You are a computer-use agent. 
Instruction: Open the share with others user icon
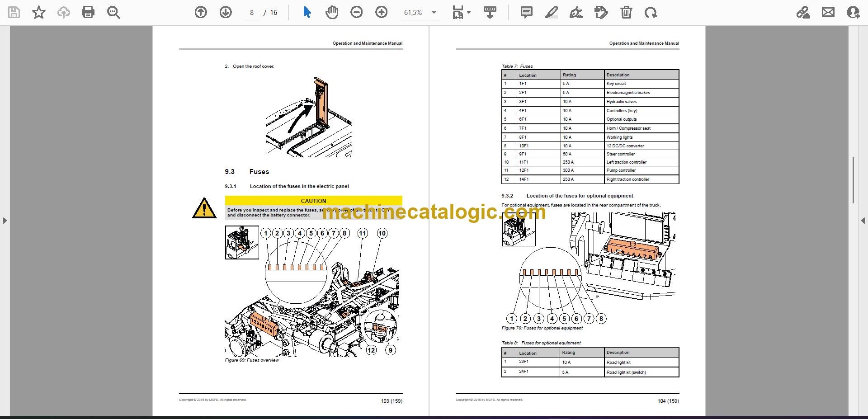(x=853, y=13)
